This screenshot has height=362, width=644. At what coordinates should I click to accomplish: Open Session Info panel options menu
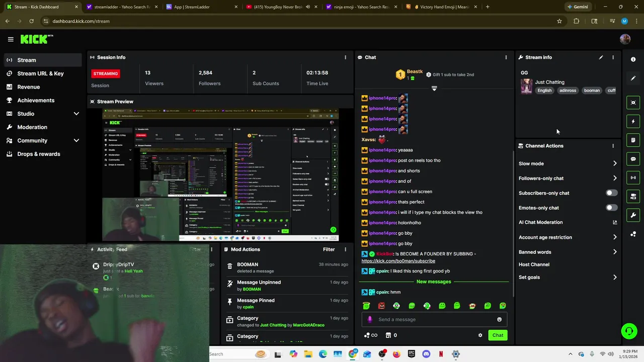point(345,57)
